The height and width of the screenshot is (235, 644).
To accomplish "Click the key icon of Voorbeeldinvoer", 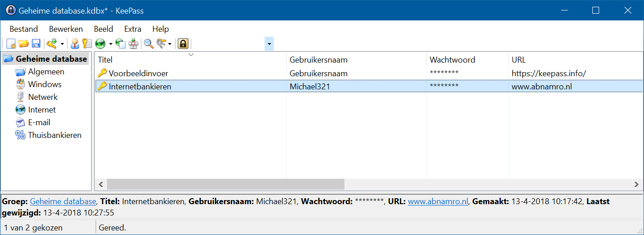I will (x=102, y=73).
